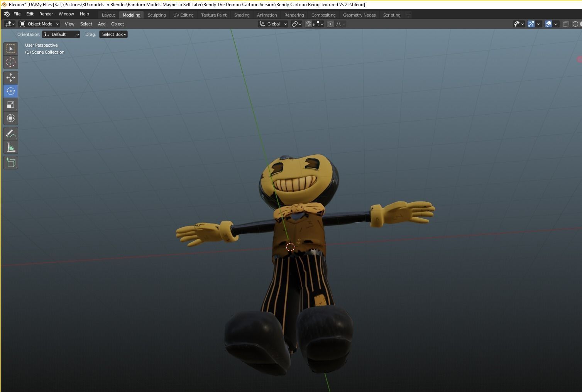Open the Help menu
This screenshot has height=392, width=582.
[84, 14]
